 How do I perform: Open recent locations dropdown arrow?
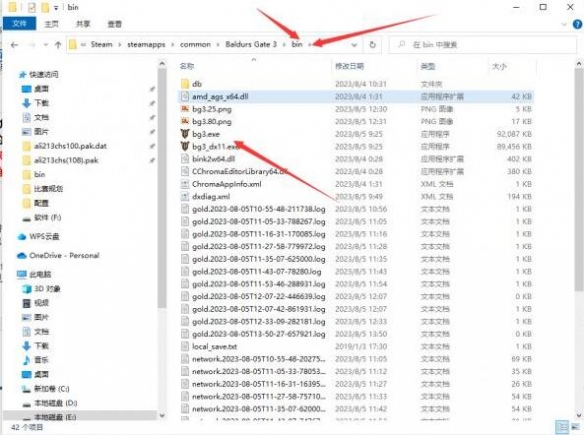point(45,45)
